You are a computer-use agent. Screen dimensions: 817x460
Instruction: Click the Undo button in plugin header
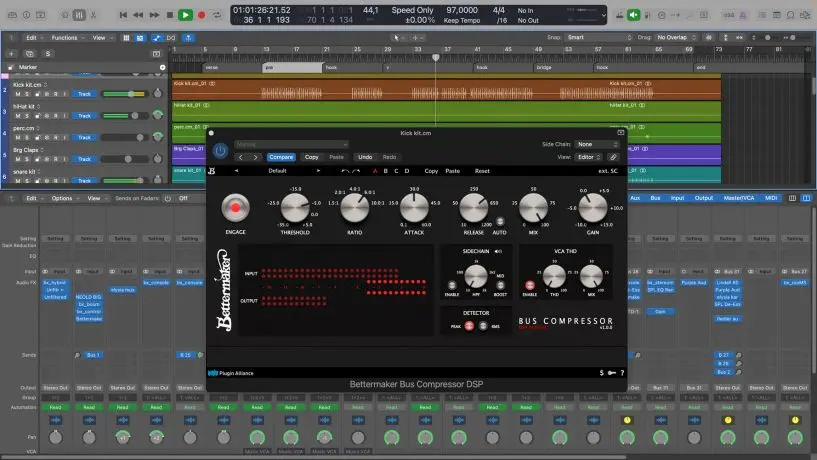pyautogui.click(x=365, y=157)
